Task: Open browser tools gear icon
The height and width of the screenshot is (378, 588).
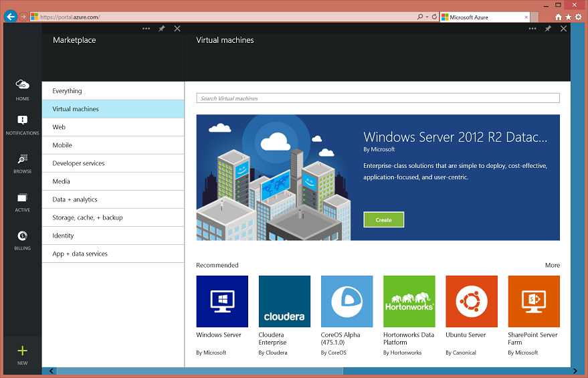Action: click(579, 17)
